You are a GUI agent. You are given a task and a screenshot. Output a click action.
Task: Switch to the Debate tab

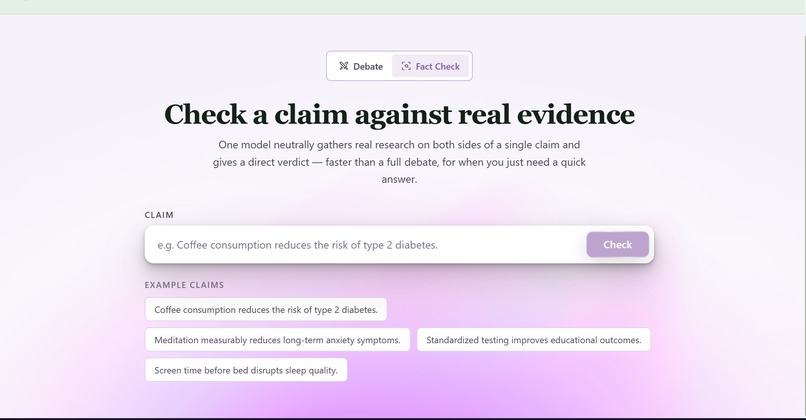pos(361,66)
